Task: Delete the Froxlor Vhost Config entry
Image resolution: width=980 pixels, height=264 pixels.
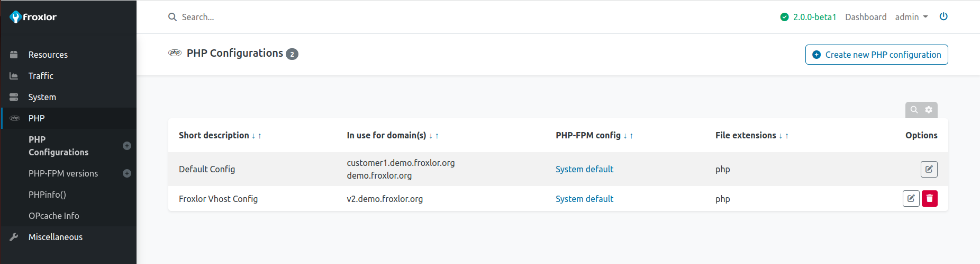Action: pyautogui.click(x=929, y=198)
